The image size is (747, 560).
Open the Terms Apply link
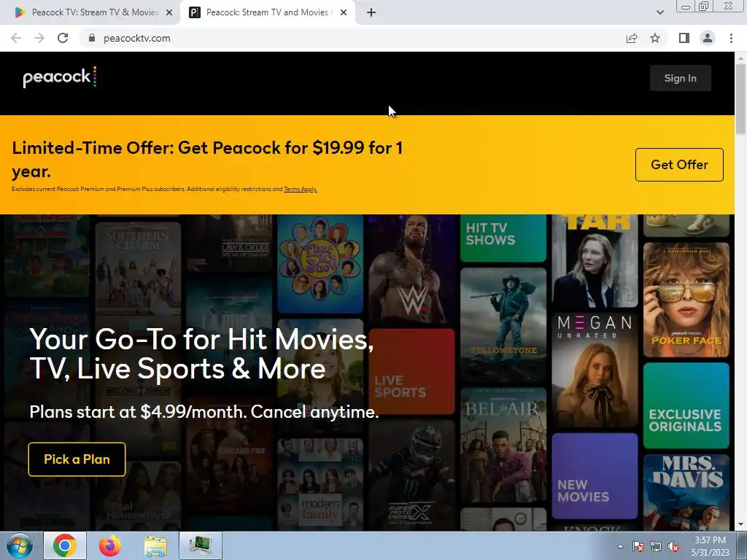(x=300, y=189)
